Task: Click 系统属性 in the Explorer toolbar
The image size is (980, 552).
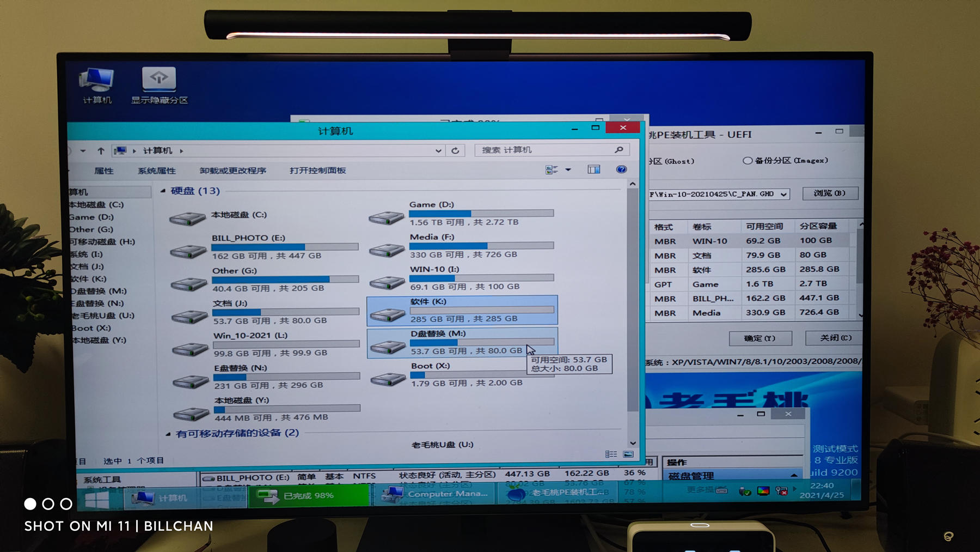Action: coord(157,171)
